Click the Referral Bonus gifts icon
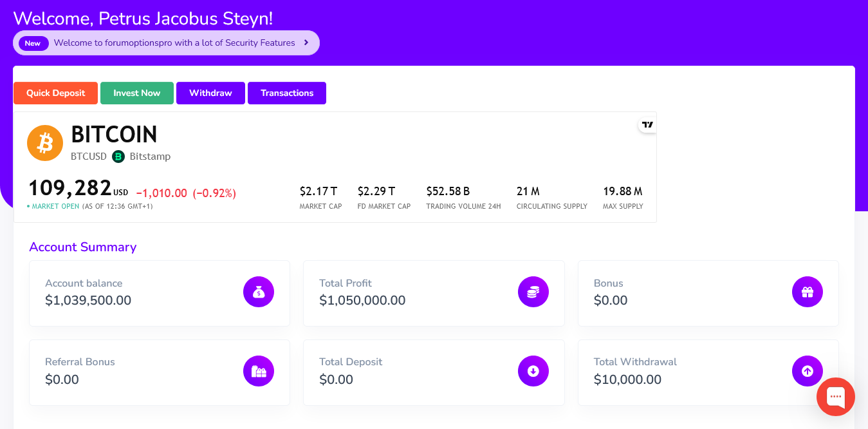 pos(259,371)
